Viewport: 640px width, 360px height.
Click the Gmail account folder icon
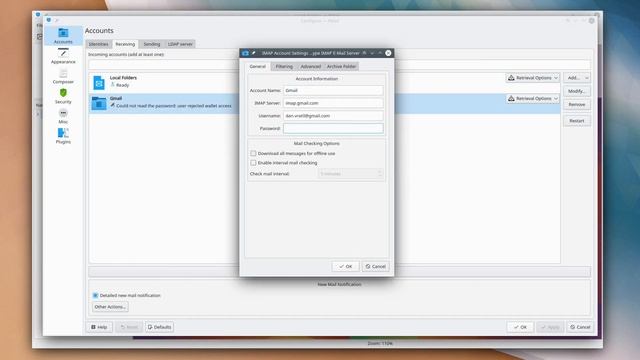point(99,103)
